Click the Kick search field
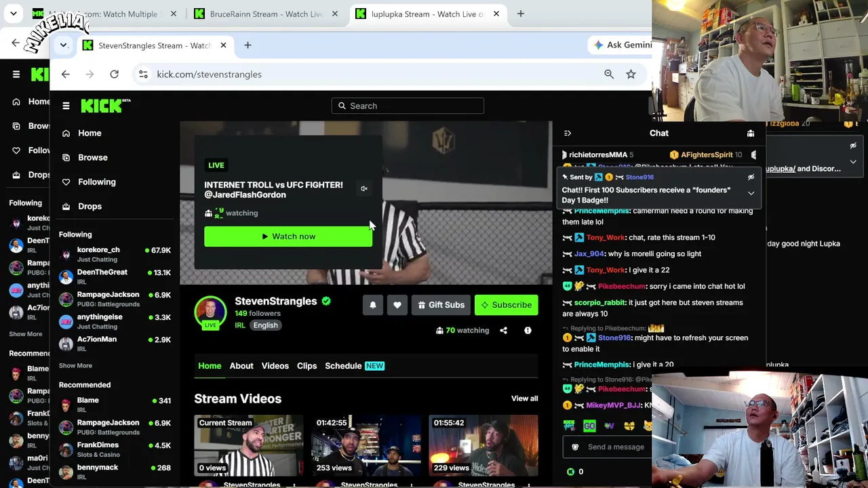This screenshot has height=488, width=868. pyautogui.click(x=408, y=106)
